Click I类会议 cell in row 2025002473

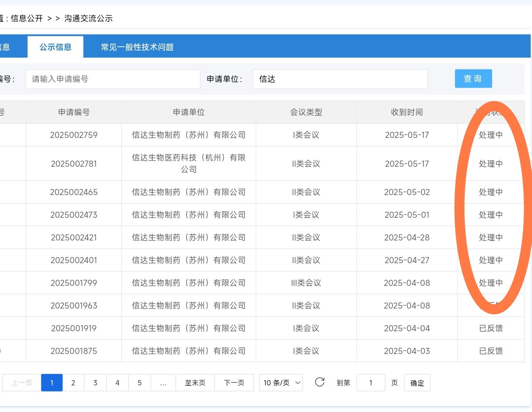click(306, 215)
